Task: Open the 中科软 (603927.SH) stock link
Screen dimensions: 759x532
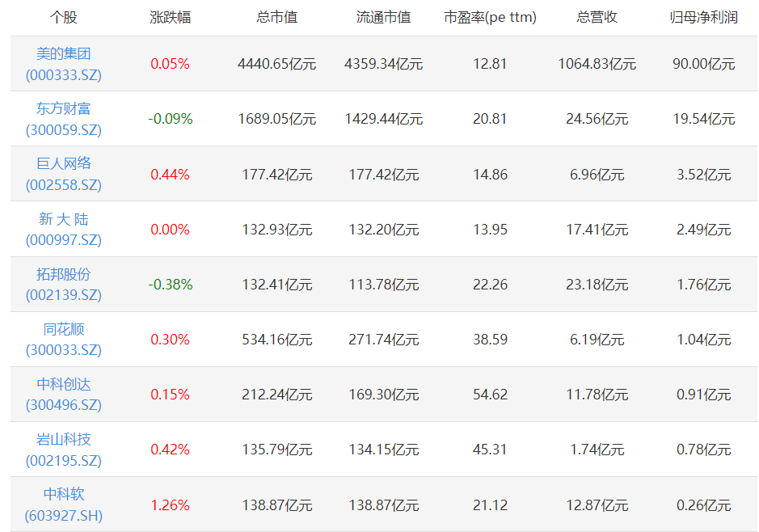Action: [63, 505]
